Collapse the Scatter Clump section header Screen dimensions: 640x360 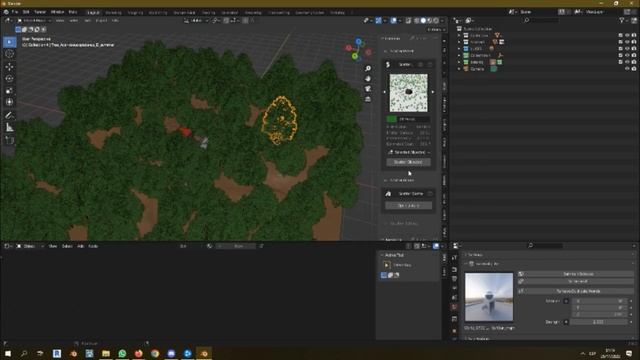tap(400, 180)
